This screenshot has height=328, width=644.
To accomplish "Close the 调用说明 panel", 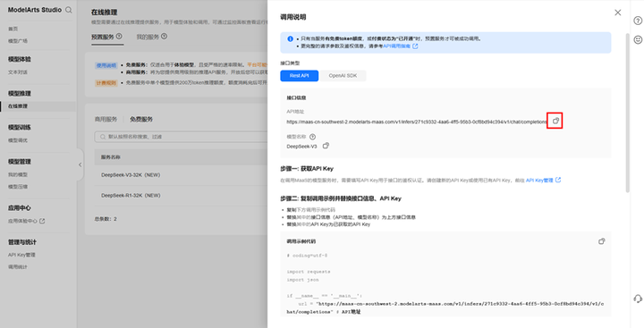I will click(x=618, y=13).
